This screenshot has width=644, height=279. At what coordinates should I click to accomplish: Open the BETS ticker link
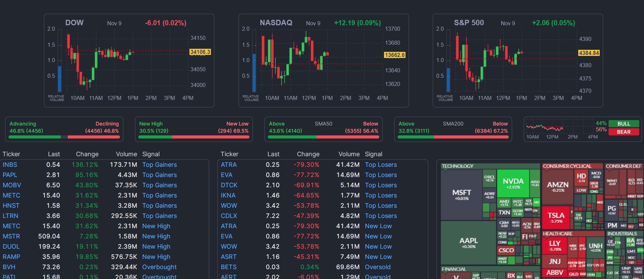(x=229, y=267)
